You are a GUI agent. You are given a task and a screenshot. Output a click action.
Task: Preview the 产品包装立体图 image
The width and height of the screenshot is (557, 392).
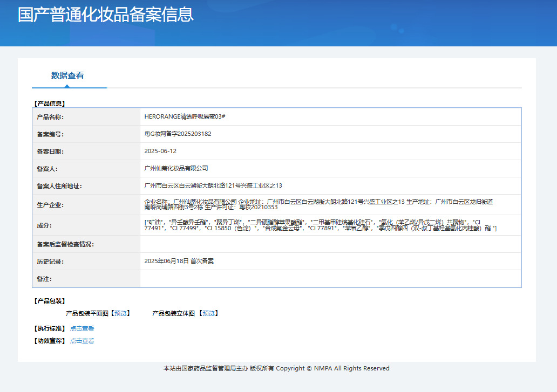coord(208,313)
